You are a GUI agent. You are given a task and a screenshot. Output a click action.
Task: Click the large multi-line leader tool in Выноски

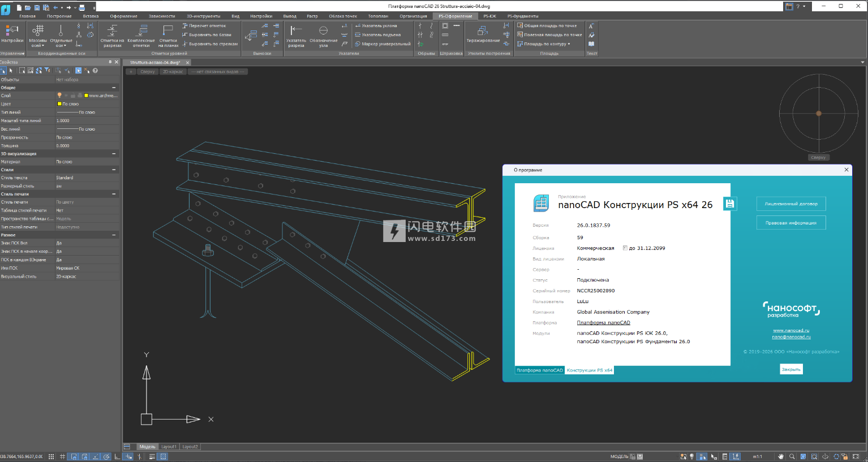(x=251, y=35)
